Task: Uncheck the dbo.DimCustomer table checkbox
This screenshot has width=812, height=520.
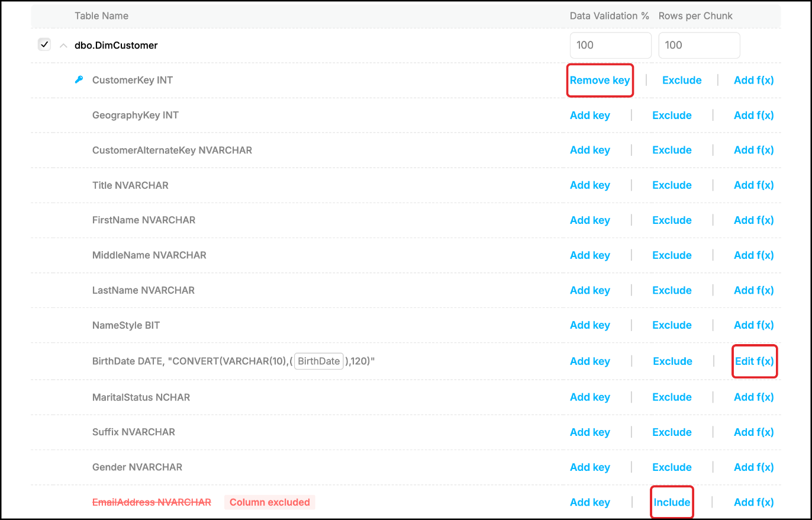Action: 44,44
